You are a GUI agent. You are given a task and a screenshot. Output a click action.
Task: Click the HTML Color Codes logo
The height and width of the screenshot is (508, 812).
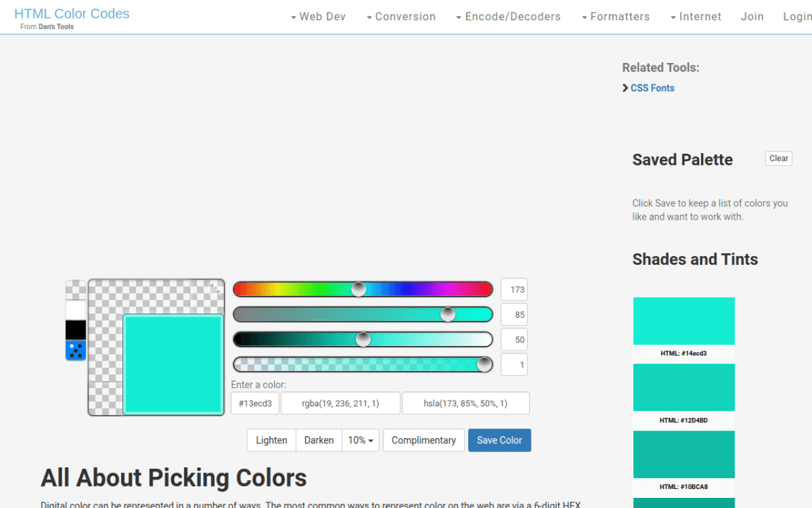coord(71,13)
